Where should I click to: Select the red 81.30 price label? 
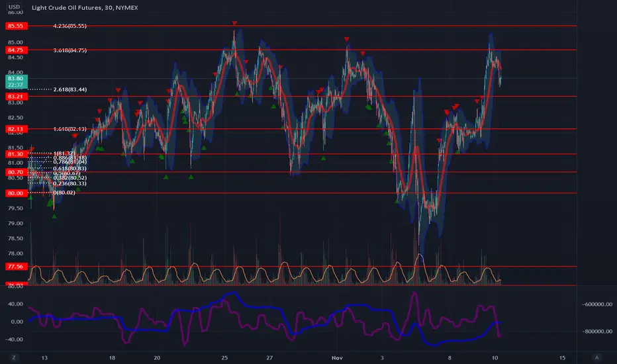(x=16, y=154)
